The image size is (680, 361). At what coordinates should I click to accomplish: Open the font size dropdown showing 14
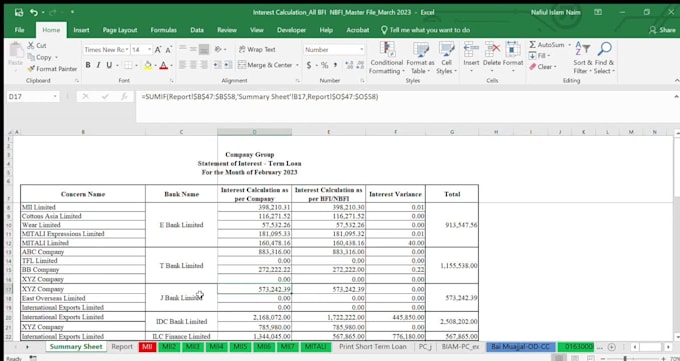click(150, 49)
